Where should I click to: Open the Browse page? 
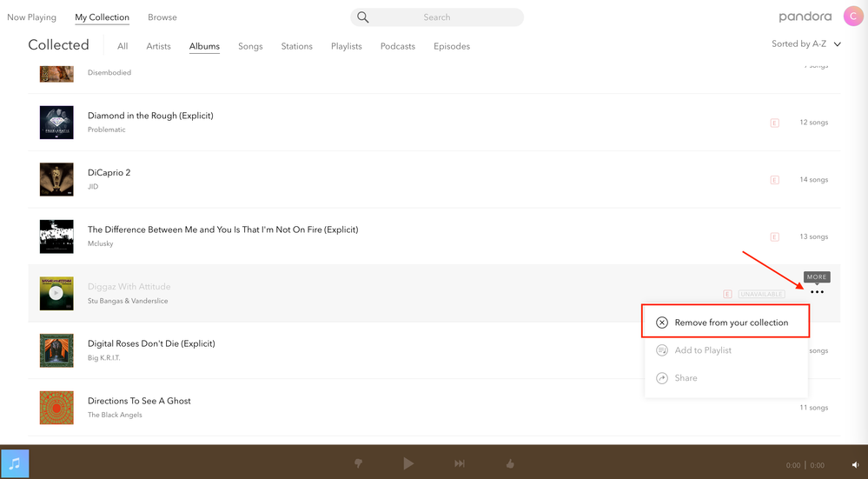(x=162, y=17)
